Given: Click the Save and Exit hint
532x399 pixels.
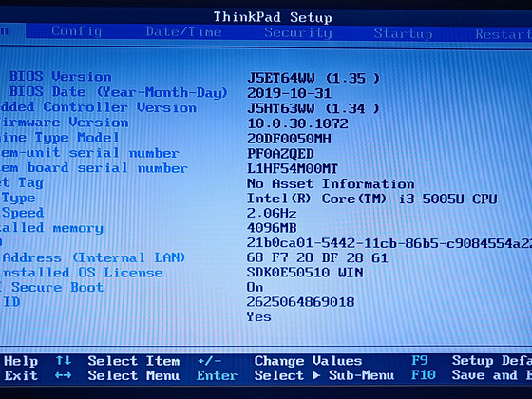Looking at the screenshot, I should pos(492,375).
